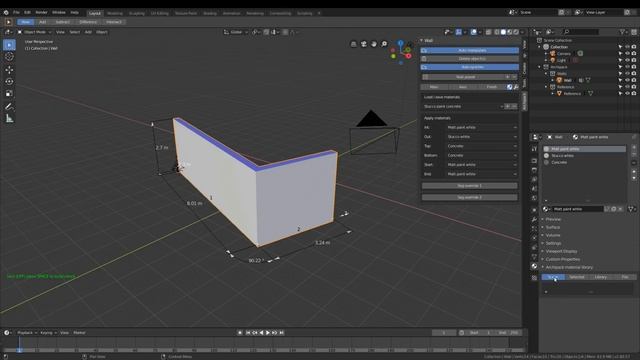Select the Library tab in material library
The height and width of the screenshot is (360, 640).
pyautogui.click(x=600, y=277)
